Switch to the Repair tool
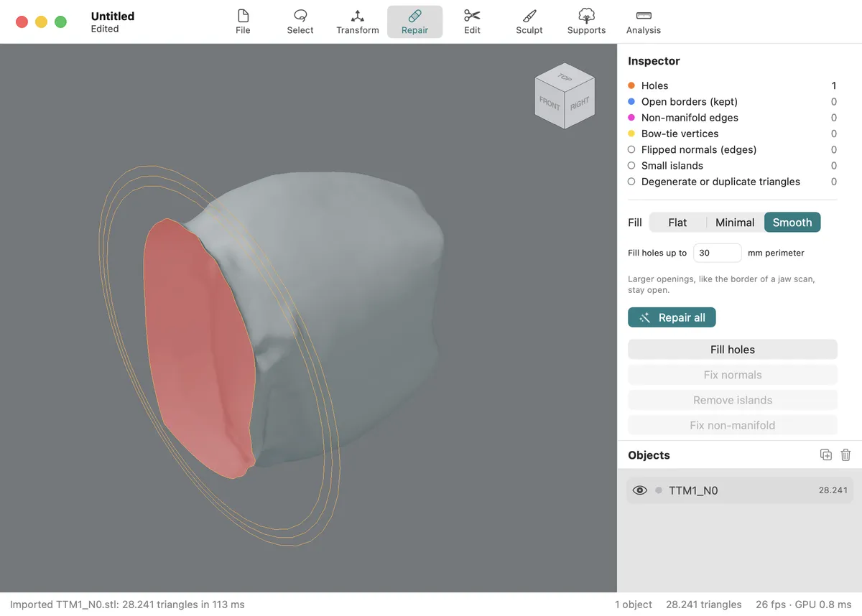862x616 pixels. tap(415, 22)
